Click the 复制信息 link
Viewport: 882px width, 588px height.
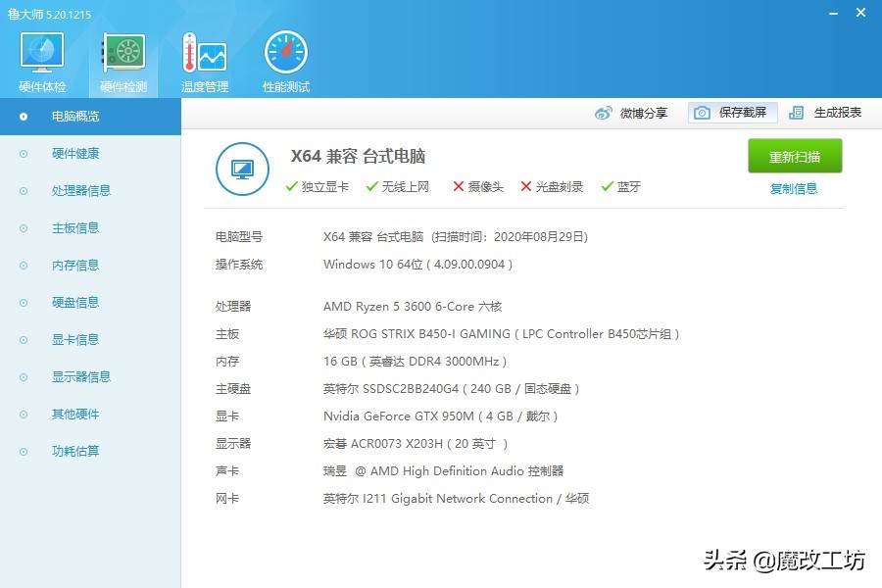[x=795, y=188]
